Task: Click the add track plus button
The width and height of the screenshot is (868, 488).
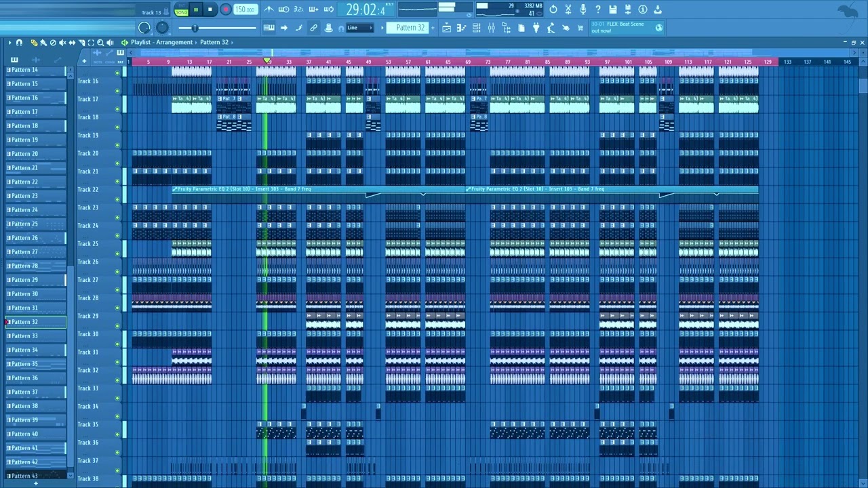Action: coord(84,61)
